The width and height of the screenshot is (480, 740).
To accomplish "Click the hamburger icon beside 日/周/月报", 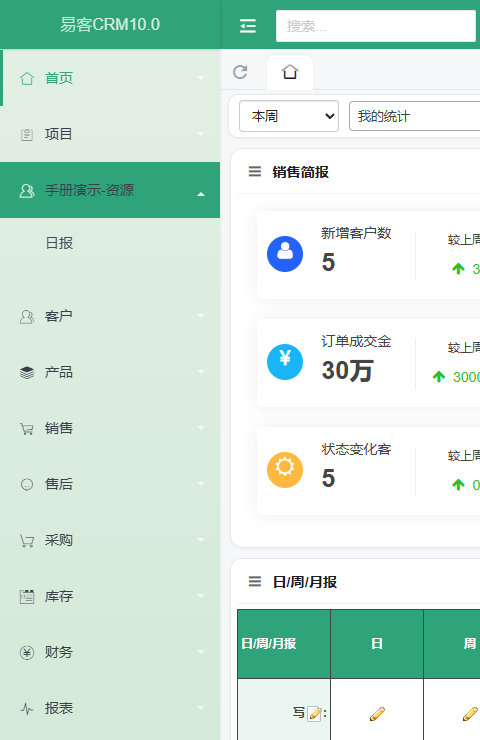I will 255,582.
